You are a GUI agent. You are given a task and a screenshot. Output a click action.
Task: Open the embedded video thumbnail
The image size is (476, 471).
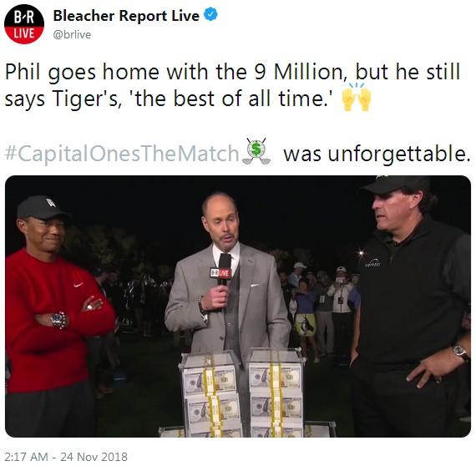click(238, 306)
